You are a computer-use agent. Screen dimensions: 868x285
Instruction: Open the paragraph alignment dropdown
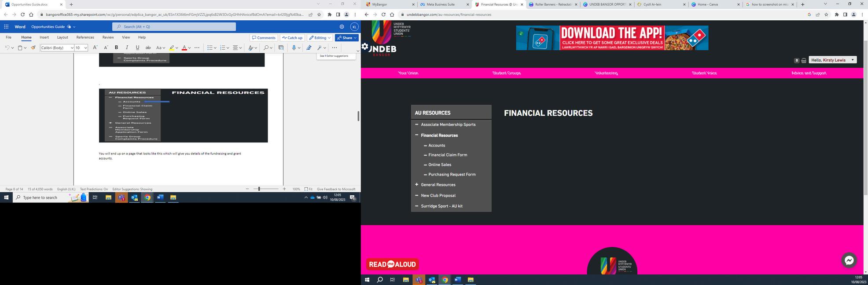[x=237, y=47]
